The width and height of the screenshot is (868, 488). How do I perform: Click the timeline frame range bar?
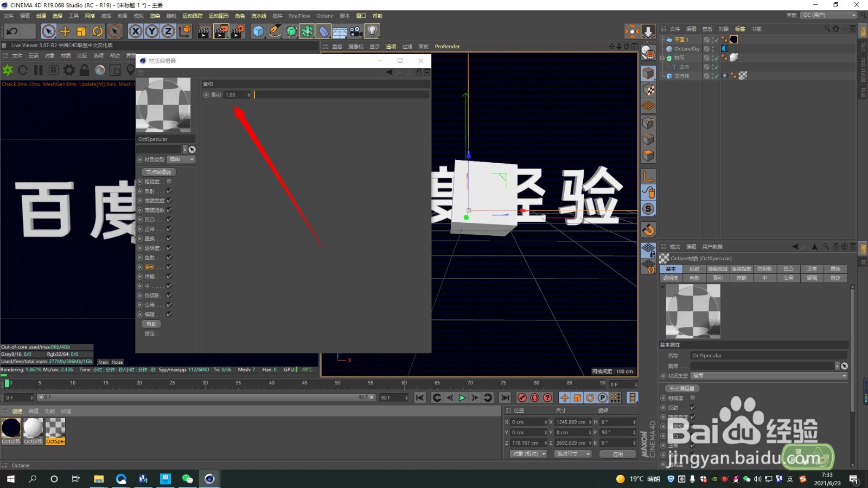(x=206, y=397)
